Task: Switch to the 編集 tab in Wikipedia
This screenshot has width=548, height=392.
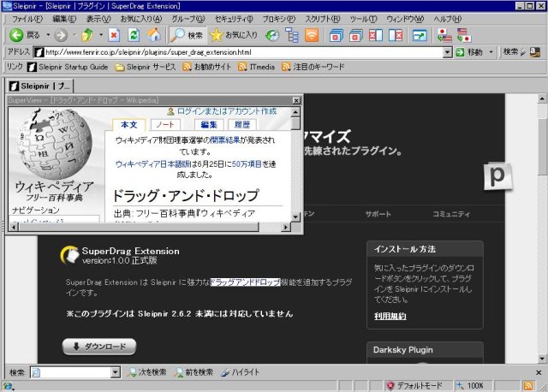Action: (209, 125)
